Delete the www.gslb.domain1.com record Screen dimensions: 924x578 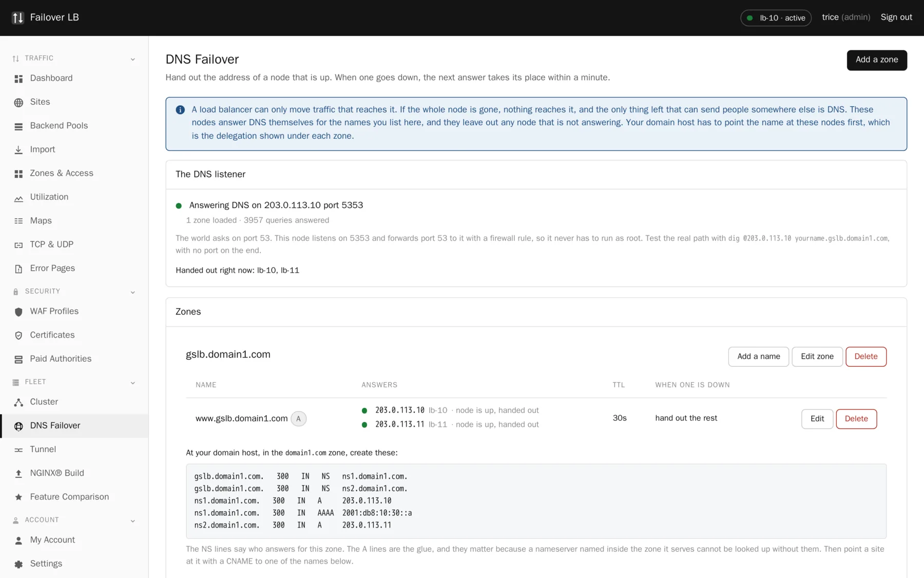[856, 419]
